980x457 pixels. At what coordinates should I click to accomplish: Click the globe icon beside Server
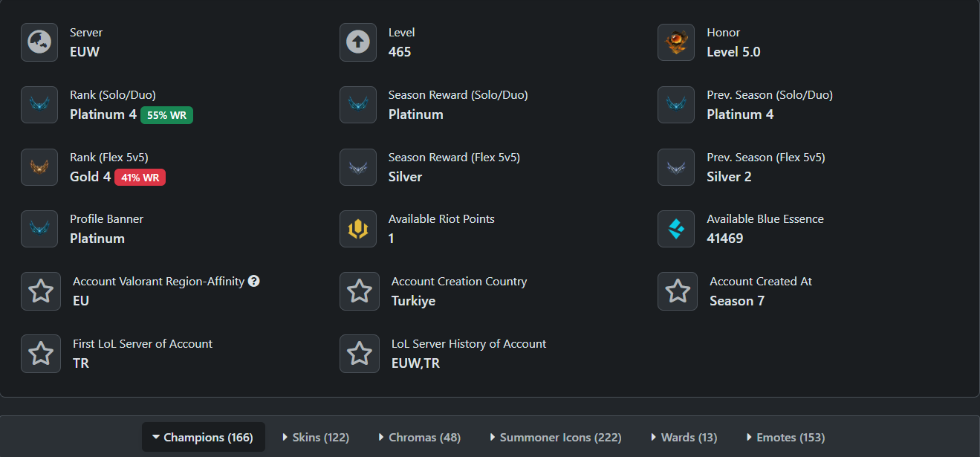coord(39,42)
